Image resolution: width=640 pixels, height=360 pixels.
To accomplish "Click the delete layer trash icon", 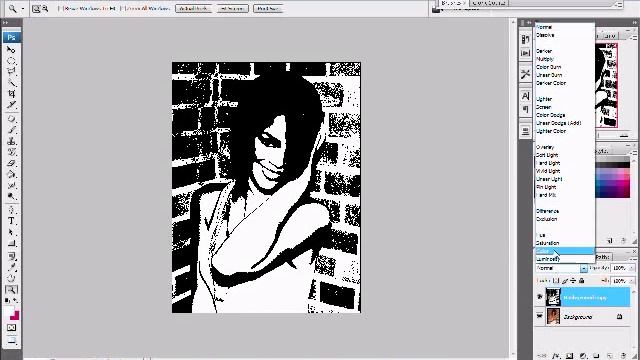I will click(623, 356).
